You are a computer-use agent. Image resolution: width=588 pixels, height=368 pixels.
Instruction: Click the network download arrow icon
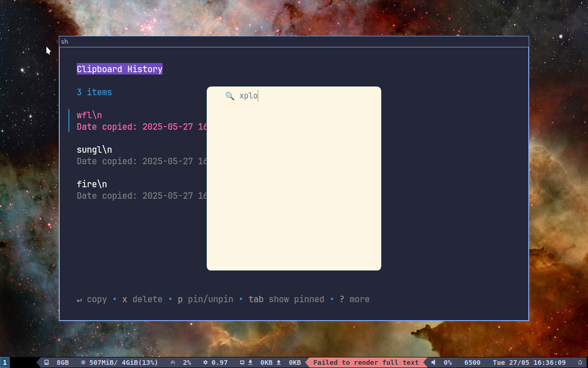[250, 362]
